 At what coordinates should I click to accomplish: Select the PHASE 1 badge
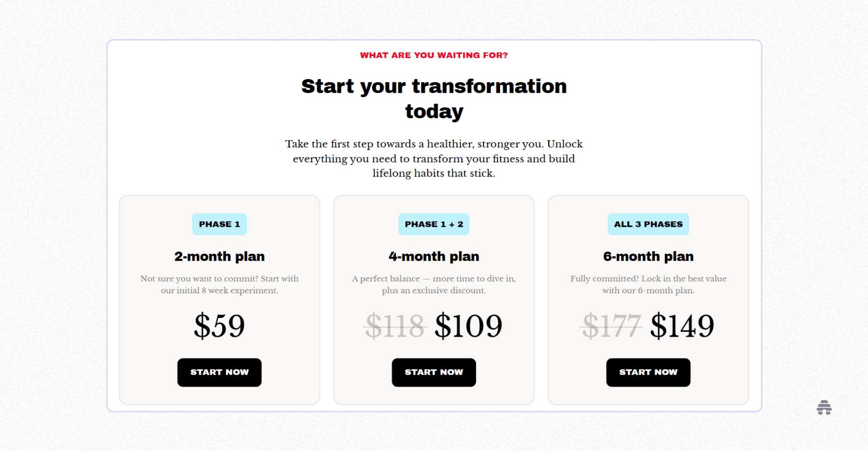219,224
